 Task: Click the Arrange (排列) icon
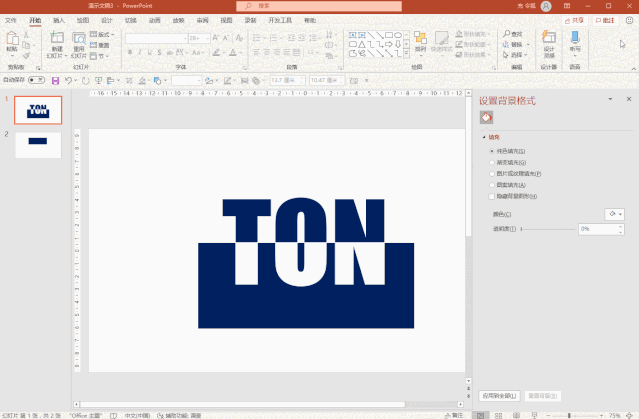coord(420,38)
